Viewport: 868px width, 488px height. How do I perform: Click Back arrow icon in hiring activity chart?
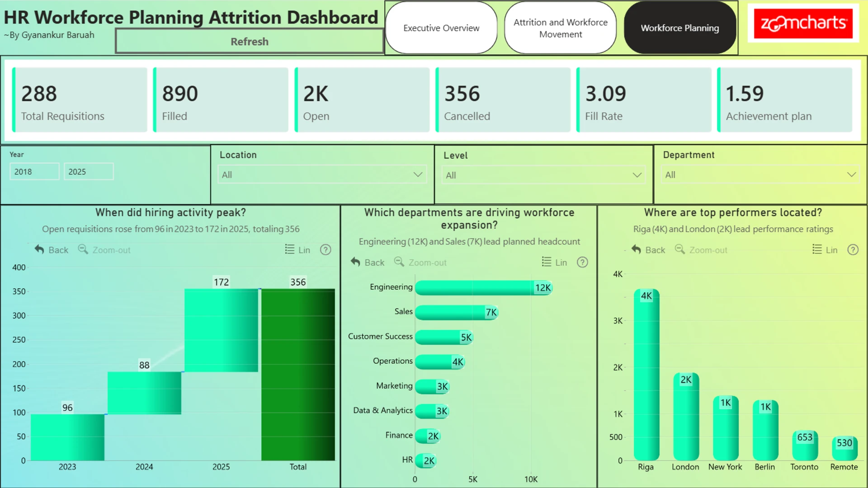point(39,249)
